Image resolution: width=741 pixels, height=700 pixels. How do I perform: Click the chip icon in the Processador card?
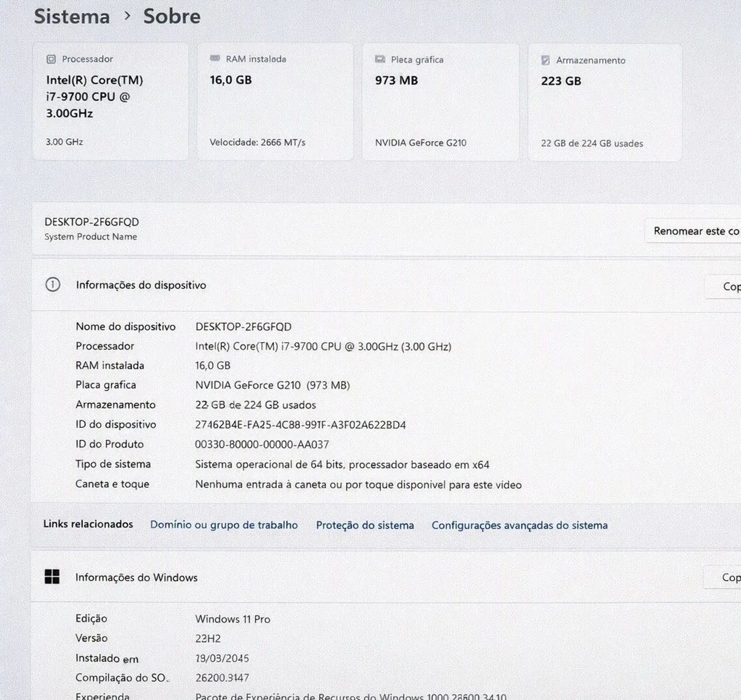coord(51,59)
